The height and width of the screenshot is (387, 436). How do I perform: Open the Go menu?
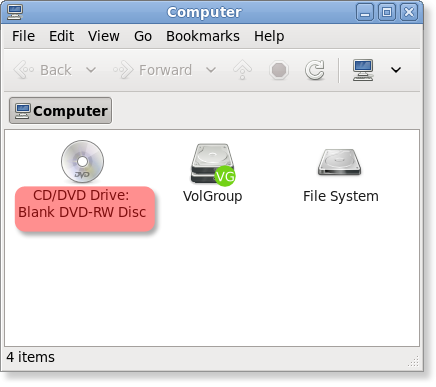[143, 36]
